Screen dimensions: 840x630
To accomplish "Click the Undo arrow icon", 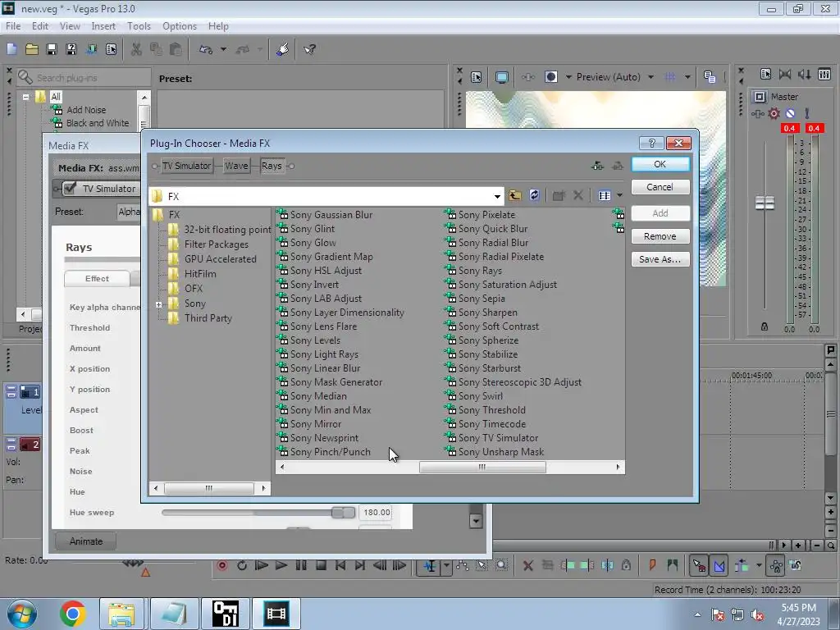I will click(206, 49).
